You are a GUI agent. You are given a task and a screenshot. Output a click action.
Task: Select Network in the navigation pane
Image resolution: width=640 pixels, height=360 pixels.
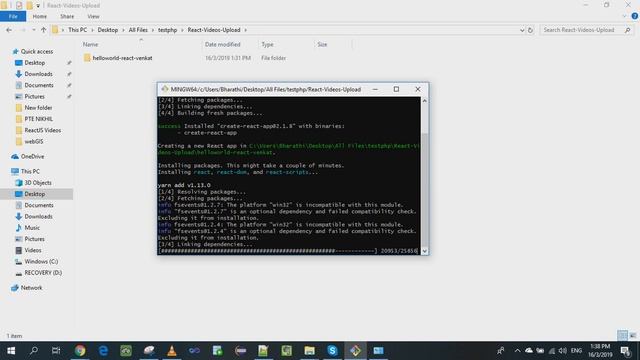tap(31, 288)
